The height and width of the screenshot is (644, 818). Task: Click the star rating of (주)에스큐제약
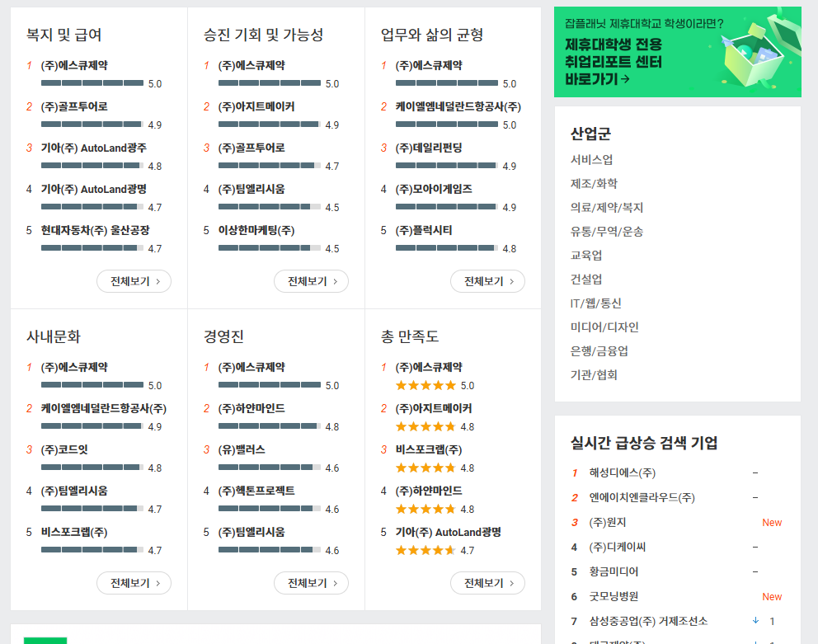coord(426,385)
